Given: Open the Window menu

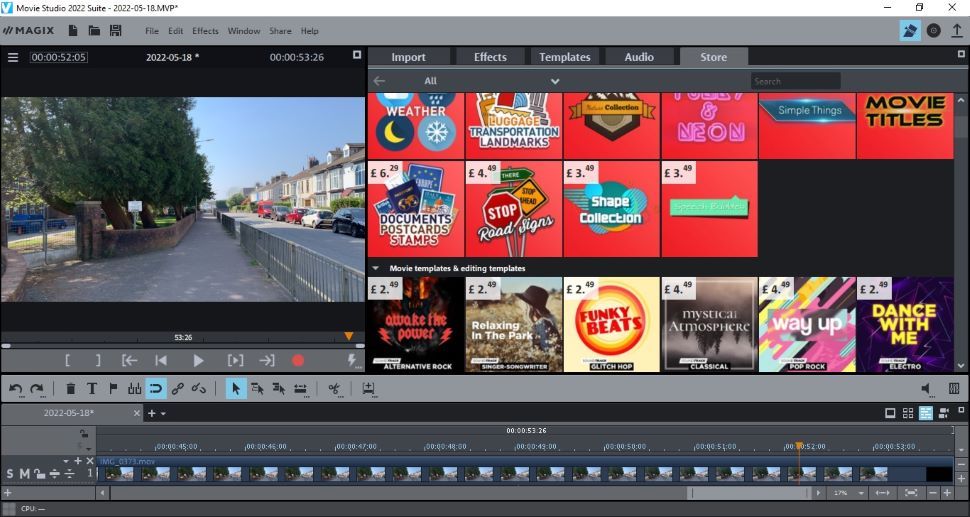Looking at the screenshot, I should 244,31.
